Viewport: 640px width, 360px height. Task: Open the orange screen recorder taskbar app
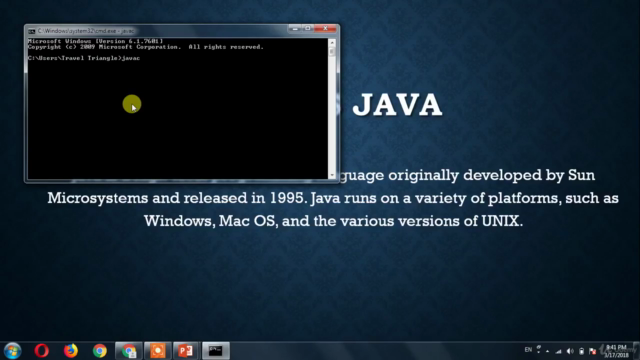click(x=158, y=351)
